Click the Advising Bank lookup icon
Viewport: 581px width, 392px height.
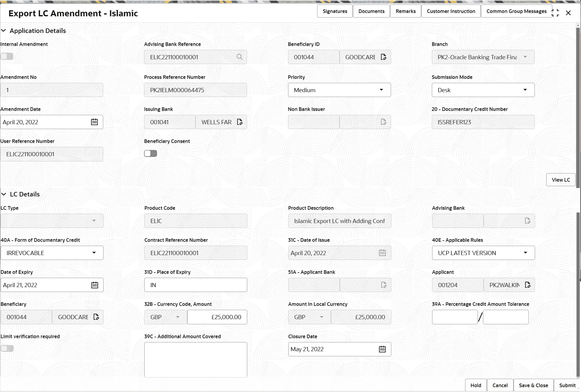(528, 221)
